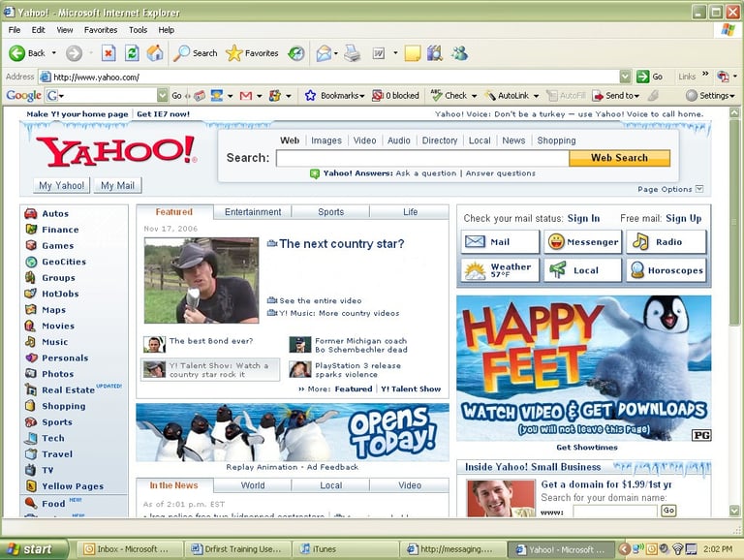Click the Forward arrow button
The image size is (744, 560).
[74, 53]
